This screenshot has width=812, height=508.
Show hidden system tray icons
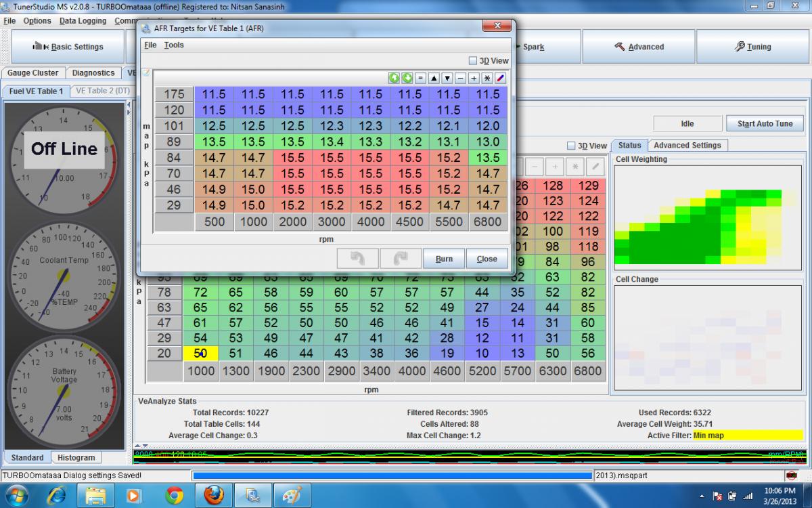point(702,496)
